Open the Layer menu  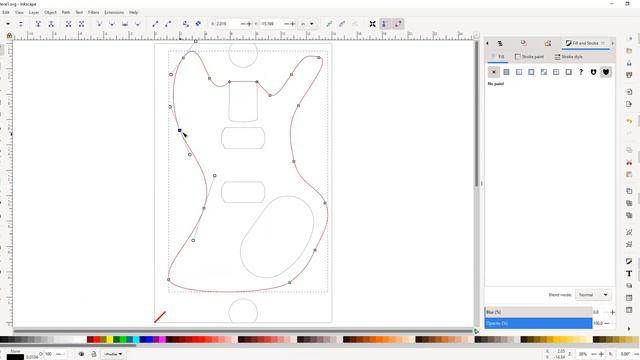[x=34, y=12]
